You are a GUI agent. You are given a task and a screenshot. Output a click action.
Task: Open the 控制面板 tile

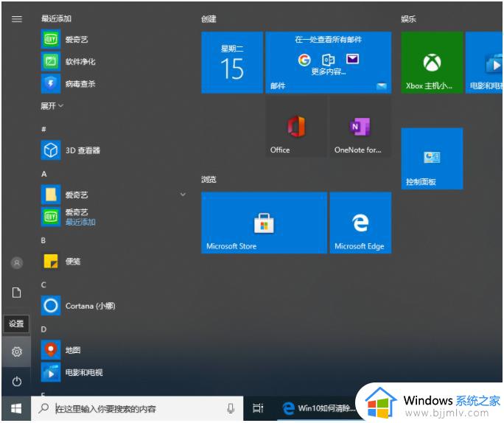pyautogui.click(x=432, y=158)
